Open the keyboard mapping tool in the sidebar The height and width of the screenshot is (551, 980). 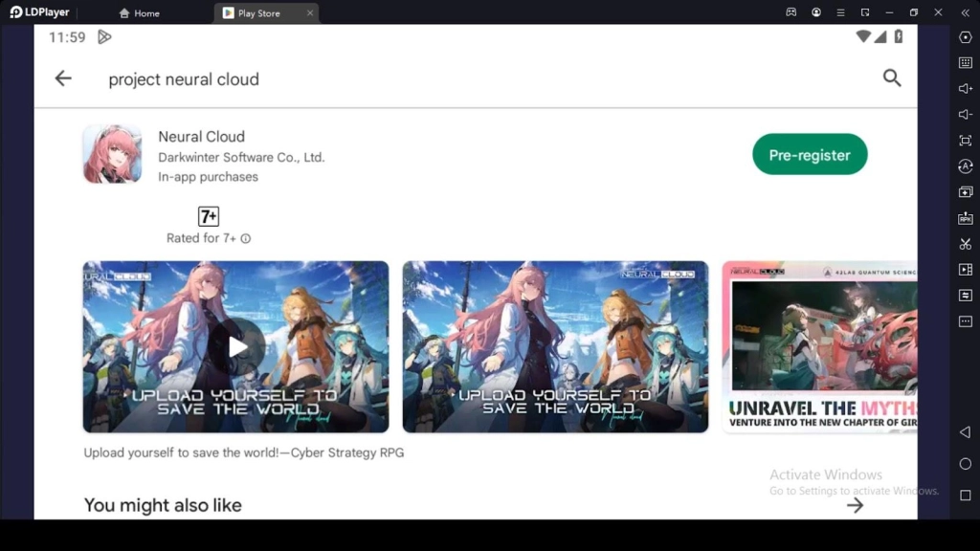coord(965,64)
